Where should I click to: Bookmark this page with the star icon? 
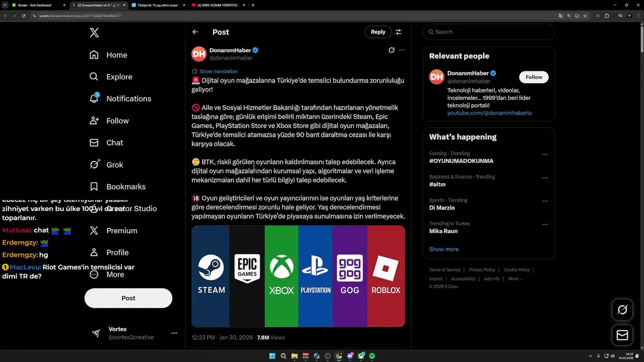click(x=585, y=16)
